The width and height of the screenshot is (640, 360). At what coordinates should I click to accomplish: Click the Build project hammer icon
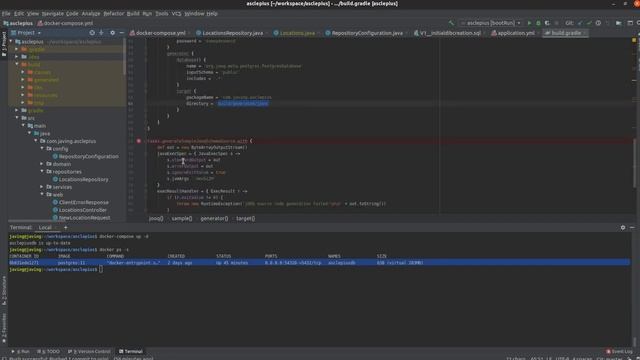[451, 23]
